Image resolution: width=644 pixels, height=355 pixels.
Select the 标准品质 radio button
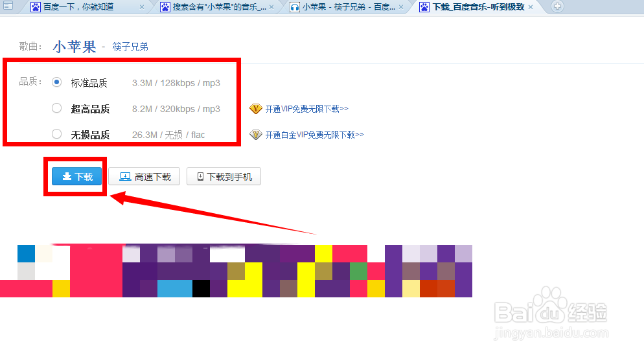56,82
